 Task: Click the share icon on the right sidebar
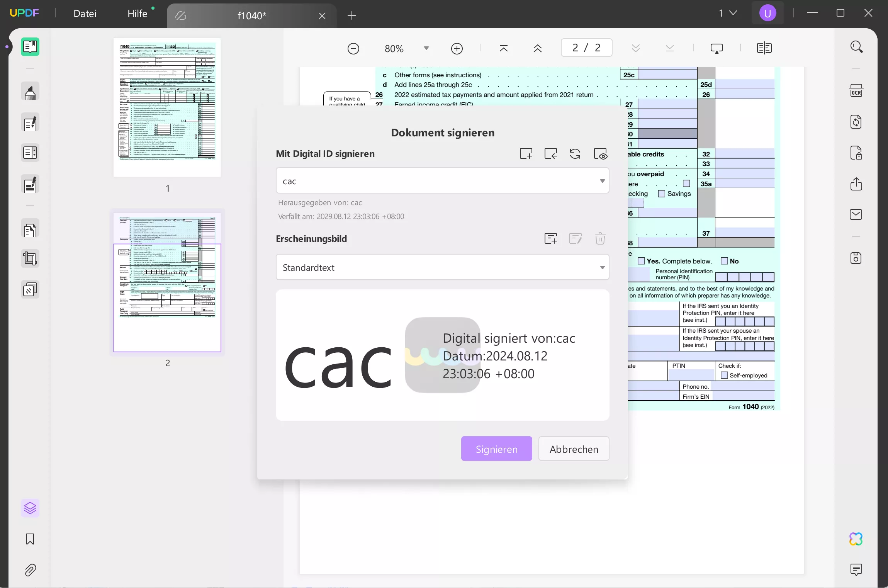[x=857, y=184]
